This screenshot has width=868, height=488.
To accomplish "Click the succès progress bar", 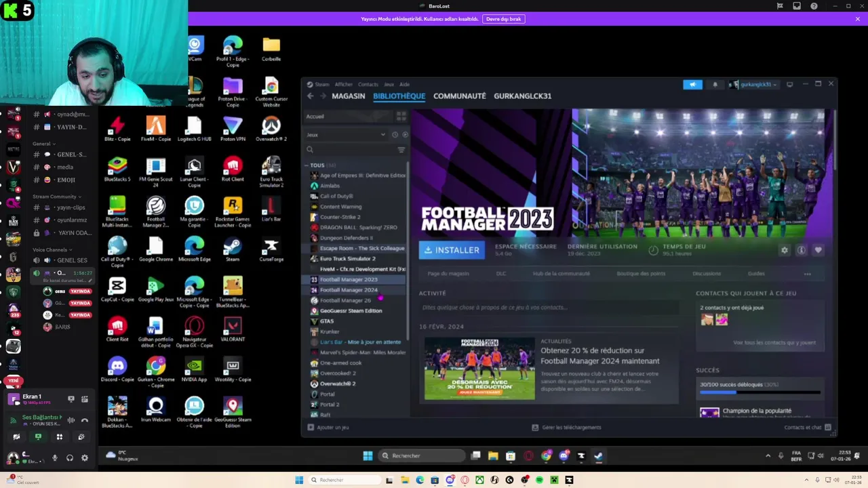I will tap(760, 392).
